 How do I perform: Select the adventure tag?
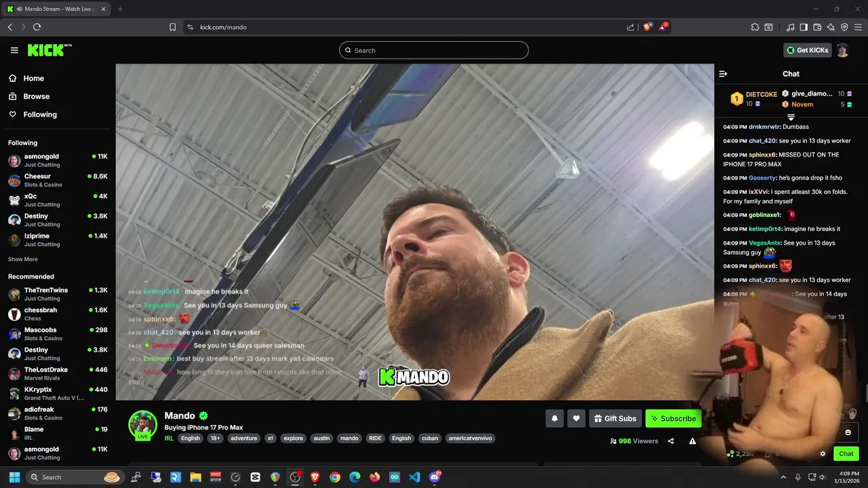[243, 438]
